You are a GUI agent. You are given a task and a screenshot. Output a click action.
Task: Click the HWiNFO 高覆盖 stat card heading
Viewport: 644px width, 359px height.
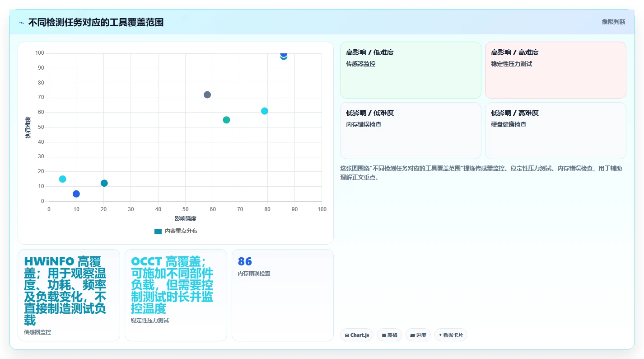pyautogui.click(x=65, y=291)
